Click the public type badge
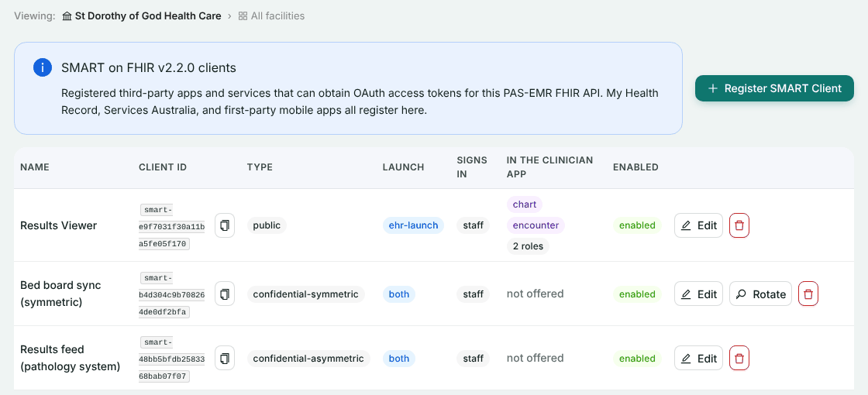 tap(267, 225)
